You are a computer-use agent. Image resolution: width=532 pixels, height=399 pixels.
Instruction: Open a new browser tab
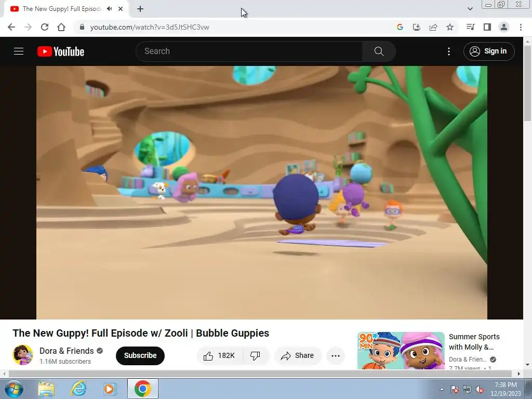(140, 9)
